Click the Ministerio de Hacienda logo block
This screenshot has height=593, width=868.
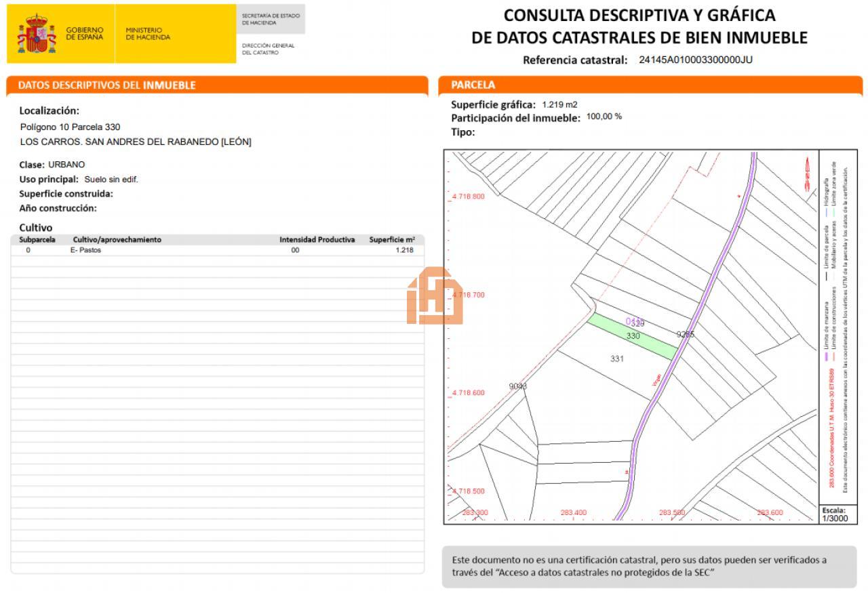148,33
